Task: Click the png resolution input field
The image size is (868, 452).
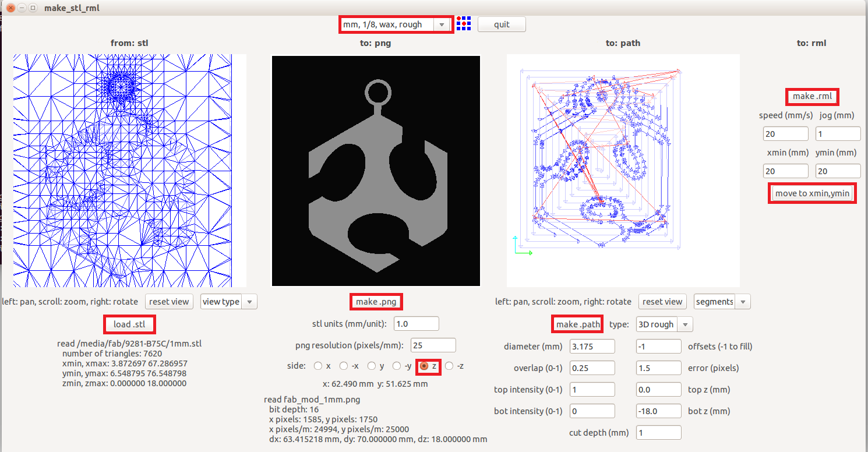Action: click(x=433, y=345)
